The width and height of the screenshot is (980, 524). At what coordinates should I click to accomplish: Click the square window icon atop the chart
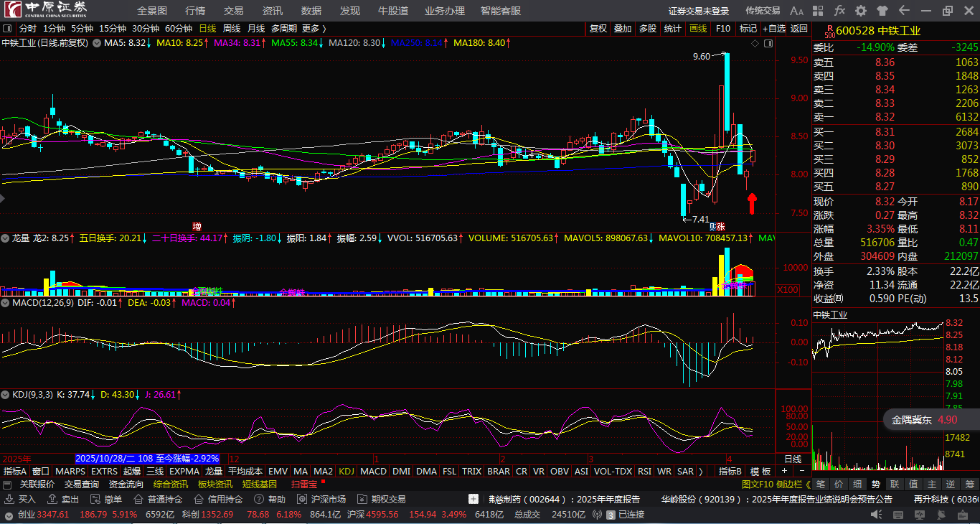tap(768, 43)
